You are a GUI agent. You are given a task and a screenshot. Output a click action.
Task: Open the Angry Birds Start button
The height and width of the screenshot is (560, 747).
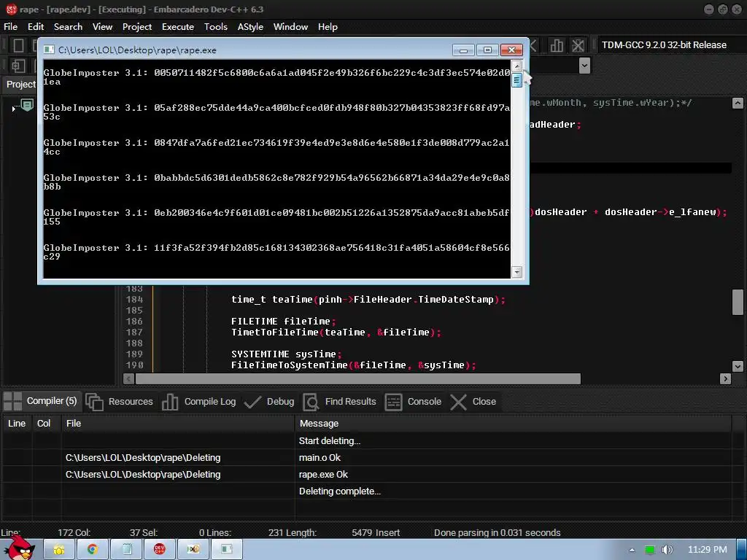pyautogui.click(x=21, y=548)
